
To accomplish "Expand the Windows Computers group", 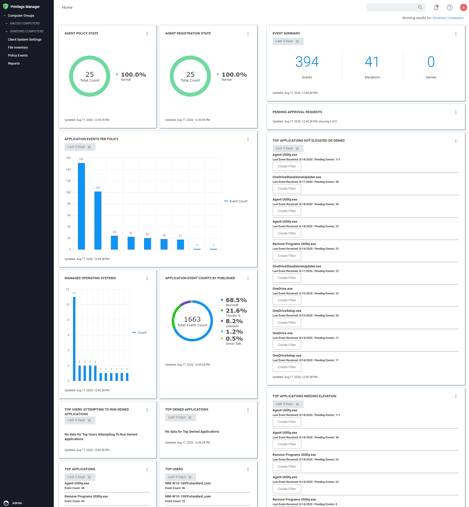I will (7, 32).
